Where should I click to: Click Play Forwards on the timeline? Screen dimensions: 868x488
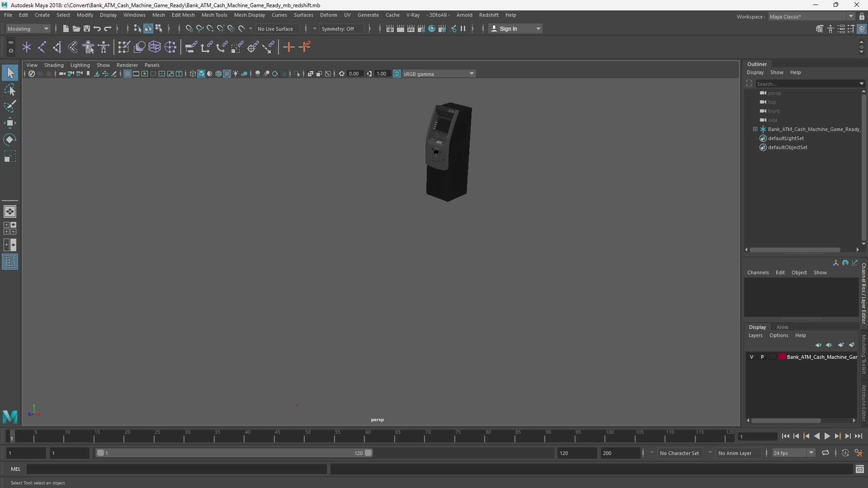point(827,436)
